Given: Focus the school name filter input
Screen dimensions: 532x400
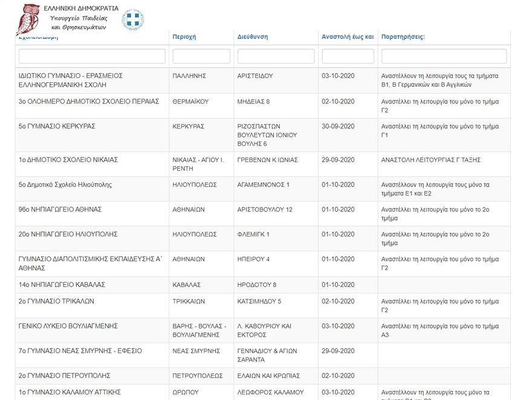Looking at the screenshot, I should (92, 56).
